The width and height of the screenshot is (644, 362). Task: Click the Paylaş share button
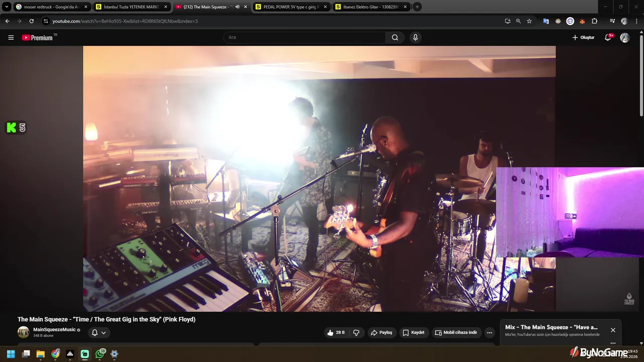[381, 332]
